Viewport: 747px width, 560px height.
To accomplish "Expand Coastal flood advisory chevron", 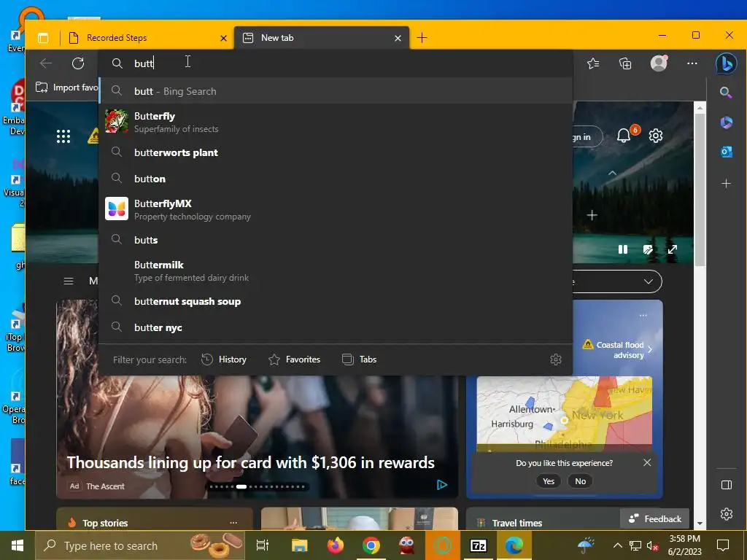I will click(650, 350).
